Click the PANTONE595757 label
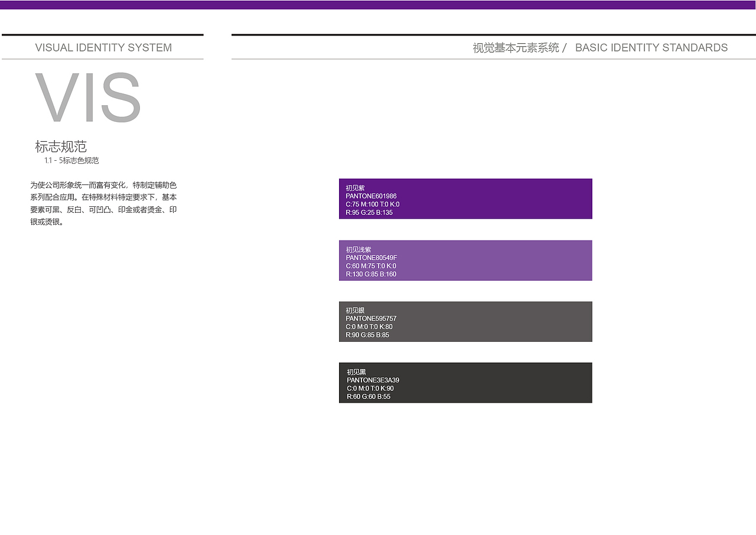Screen dimensions: 756x535 point(372,319)
